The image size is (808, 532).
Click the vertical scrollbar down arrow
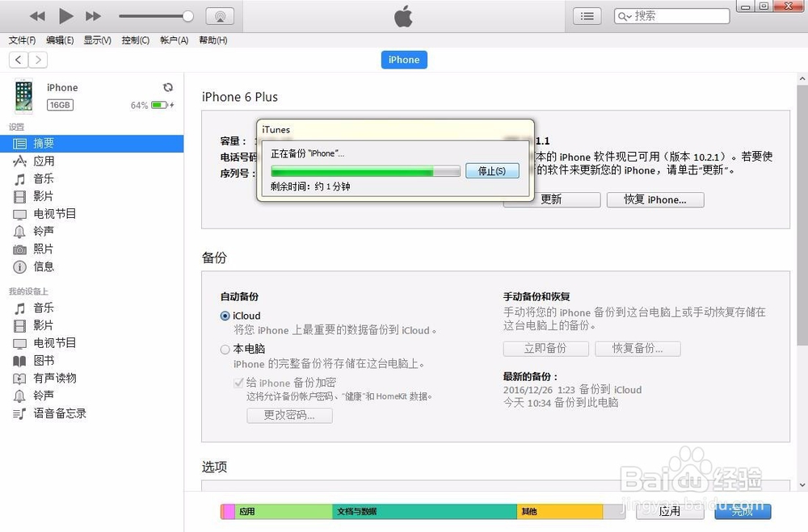pyautogui.click(x=802, y=484)
